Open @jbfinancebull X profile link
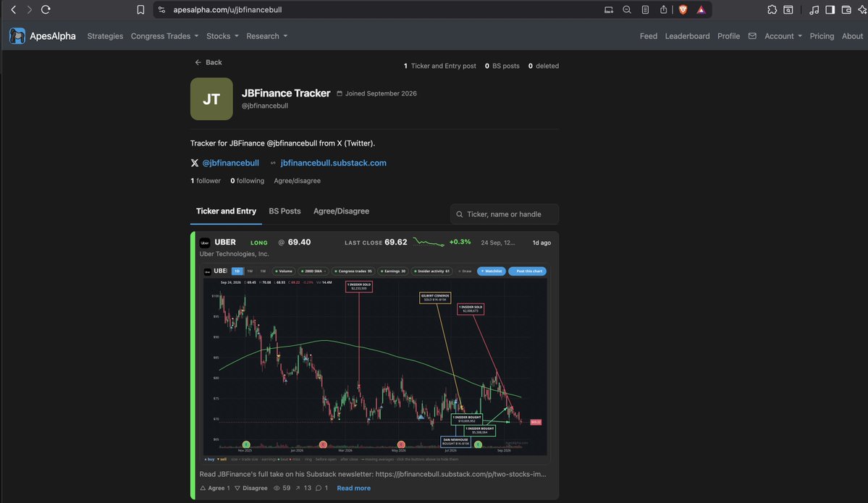The height and width of the screenshot is (503, 868). coord(230,163)
